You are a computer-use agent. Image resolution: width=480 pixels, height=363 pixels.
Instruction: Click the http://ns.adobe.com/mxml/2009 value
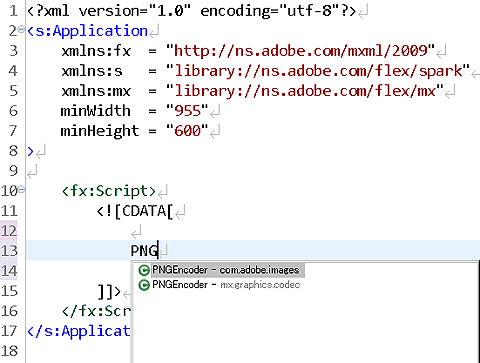point(301,51)
